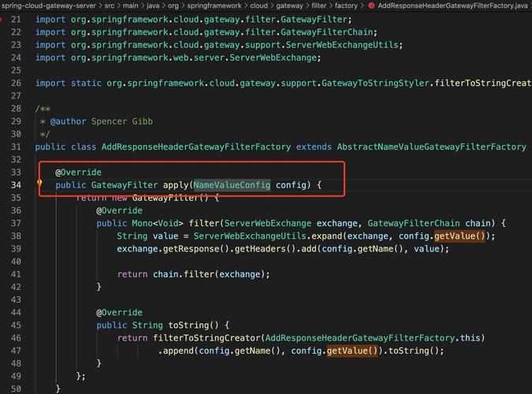Click the highlighted NameValueConfig type on line 34
This screenshot has width=532, height=394.
click(x=232, y=185)
